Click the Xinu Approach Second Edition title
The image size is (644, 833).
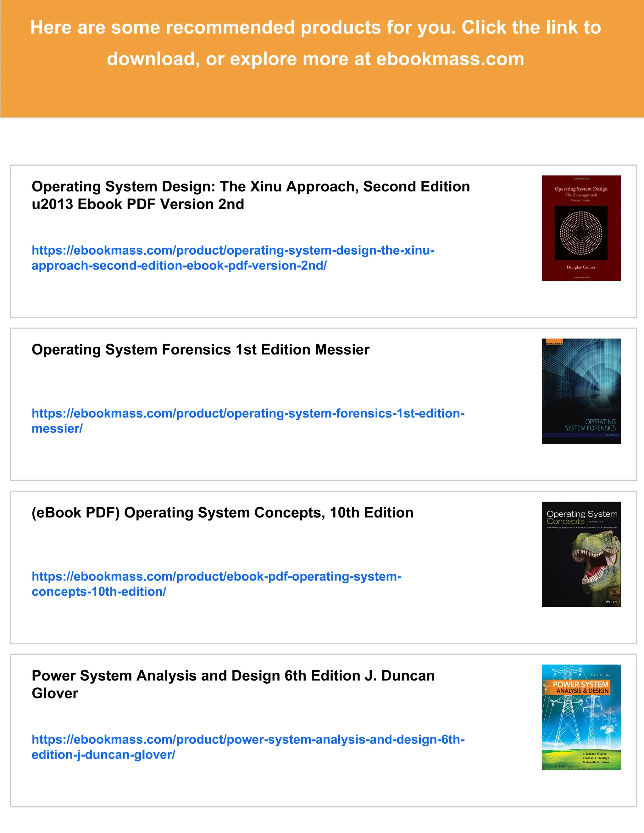(250, 187)
